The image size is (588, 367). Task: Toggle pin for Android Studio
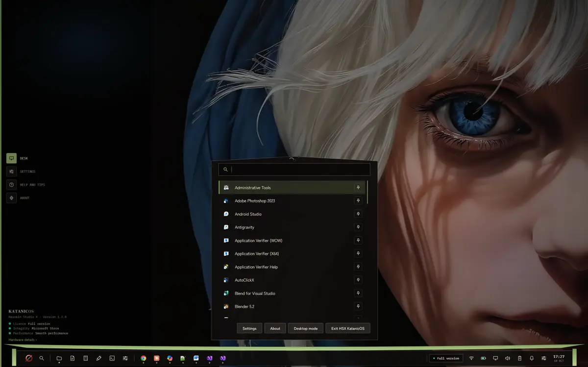(358, 214)
